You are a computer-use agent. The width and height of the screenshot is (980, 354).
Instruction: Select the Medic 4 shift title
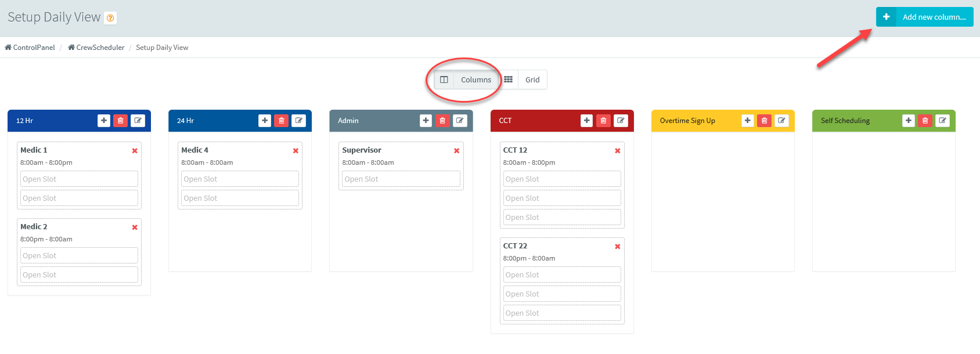click(194, 150)
